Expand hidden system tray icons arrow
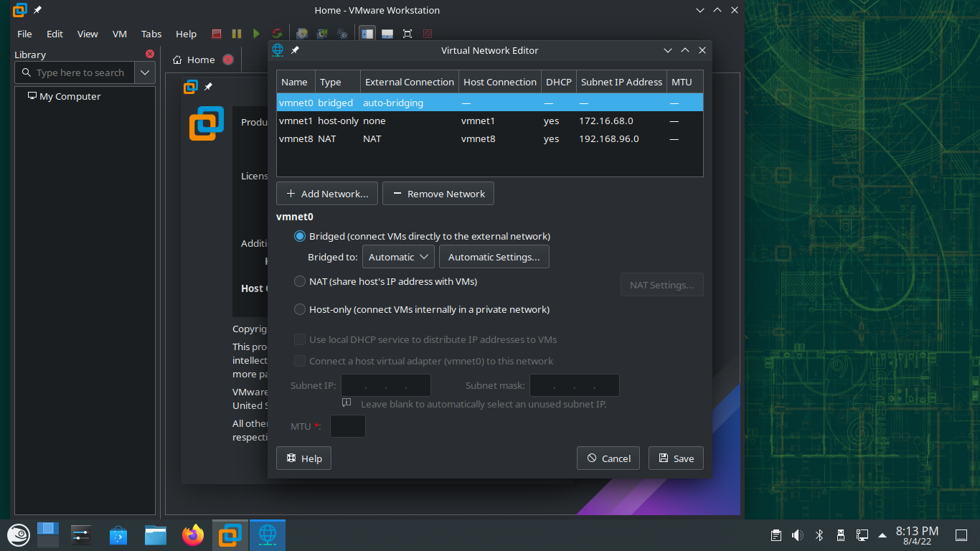Viewport: 980px width, 551px height. [882, 535]
